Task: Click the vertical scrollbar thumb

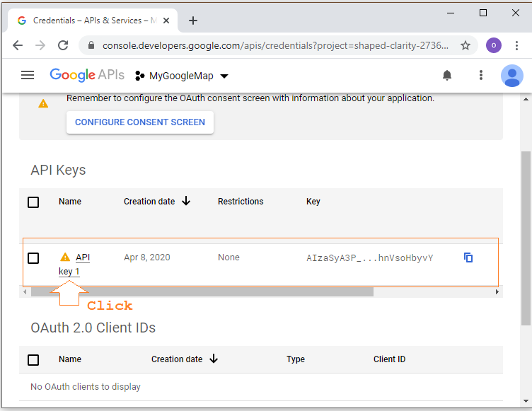Action: pos(526,238)
